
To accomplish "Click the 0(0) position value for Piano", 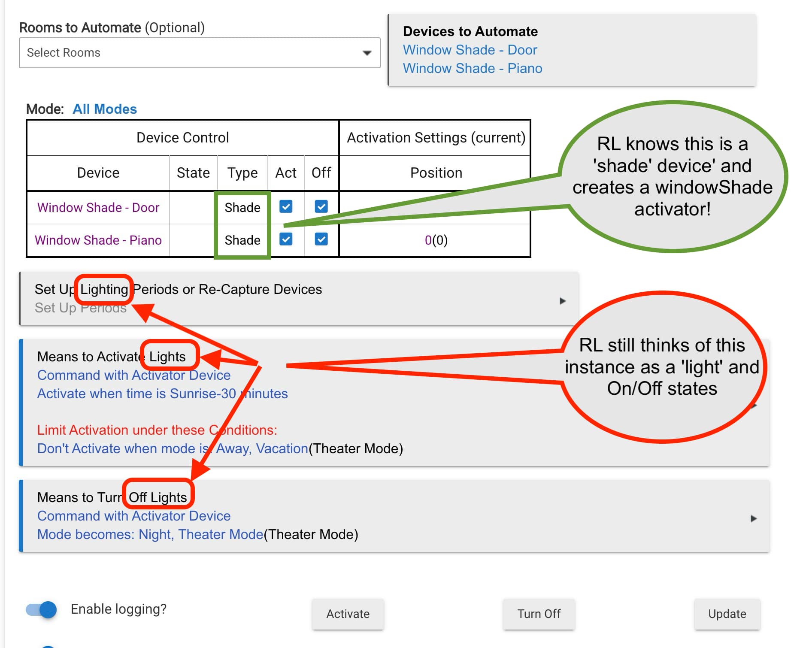I will (436, 240).
